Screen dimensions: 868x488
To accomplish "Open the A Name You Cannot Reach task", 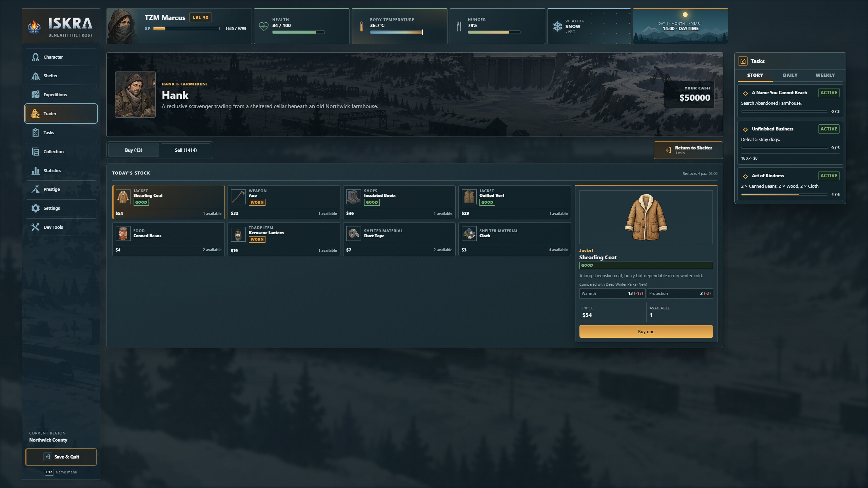I will pos(790,101).
